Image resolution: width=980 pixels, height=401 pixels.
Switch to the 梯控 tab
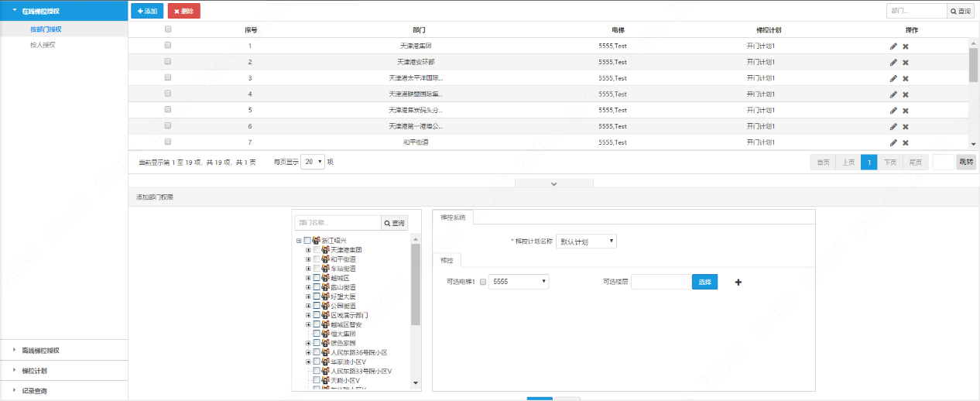pos(447,260)
